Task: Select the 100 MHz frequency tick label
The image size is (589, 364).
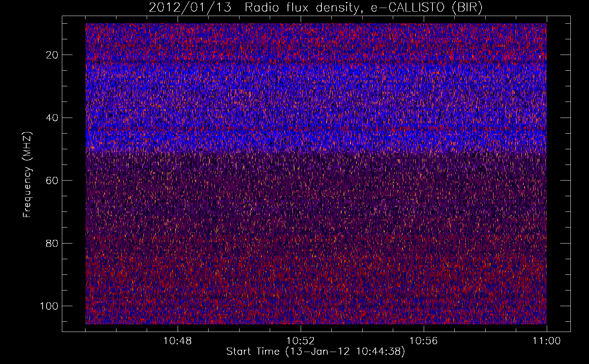Action: coord(49,306)
